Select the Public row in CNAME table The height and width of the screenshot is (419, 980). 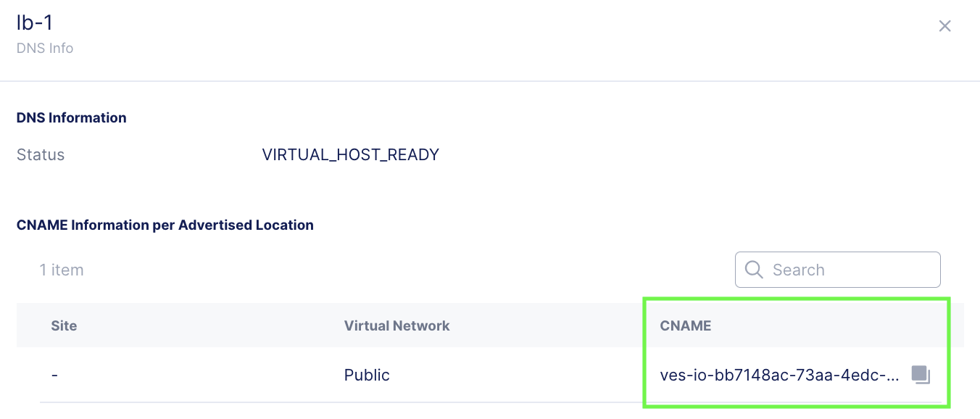(x=490, y=375)
